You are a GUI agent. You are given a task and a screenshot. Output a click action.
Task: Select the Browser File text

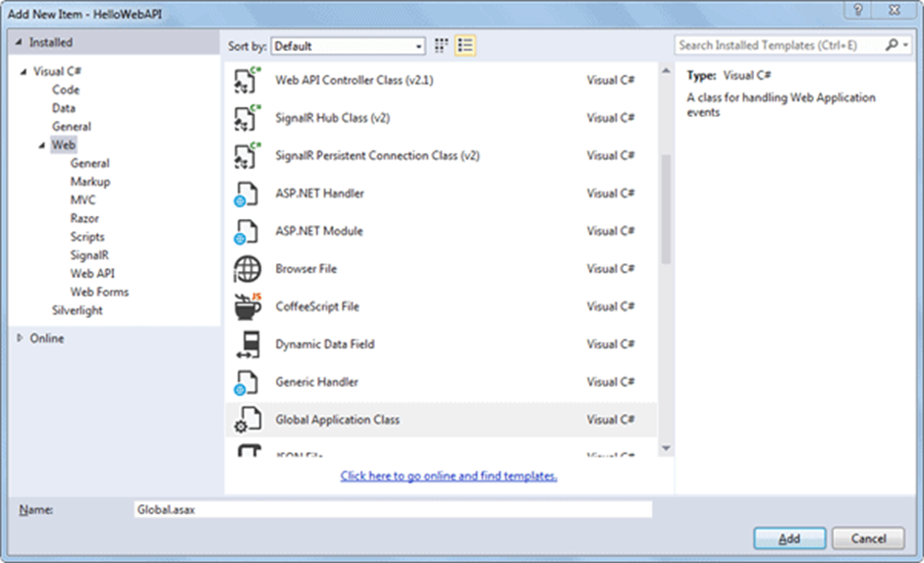coord(305,269)
